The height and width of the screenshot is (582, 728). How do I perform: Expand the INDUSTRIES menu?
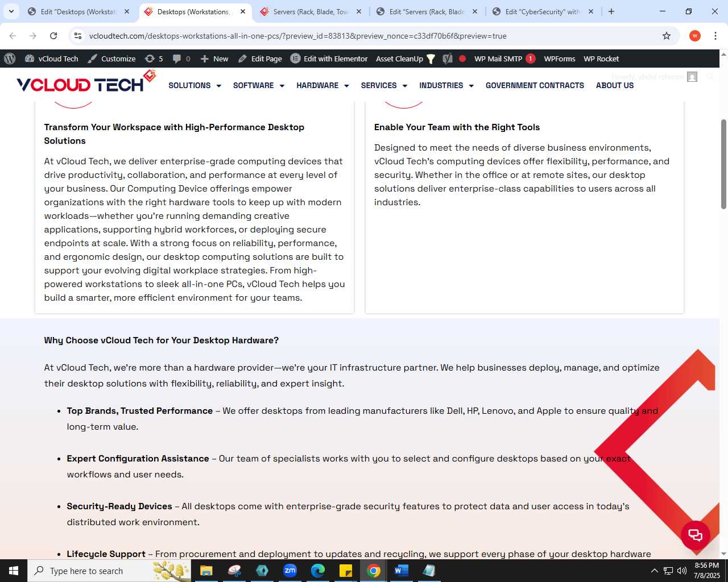coord(446,85)
